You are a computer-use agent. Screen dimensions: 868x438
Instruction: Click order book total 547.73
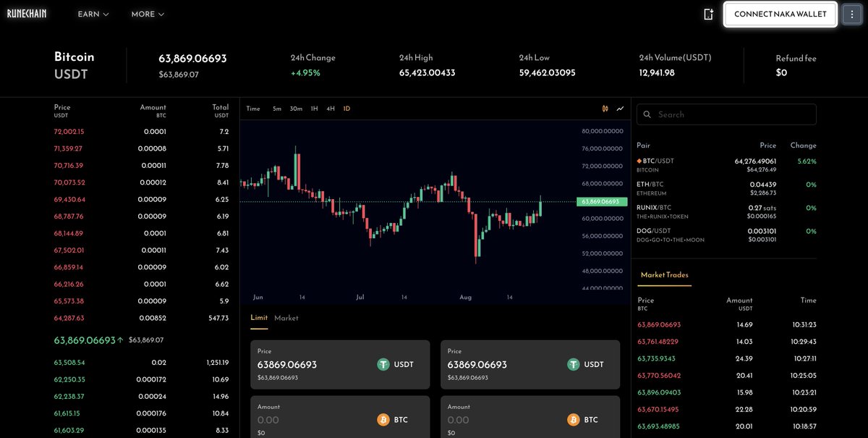[218, 318]
